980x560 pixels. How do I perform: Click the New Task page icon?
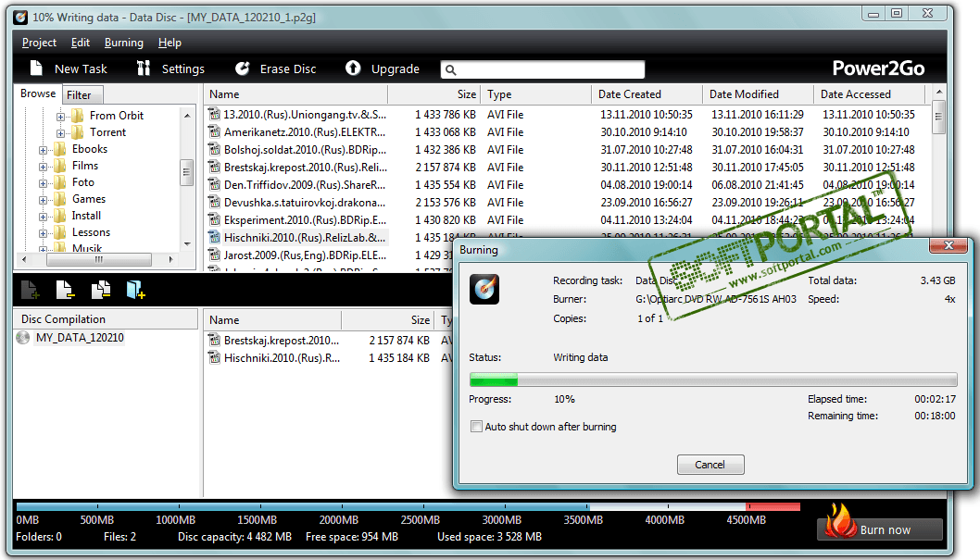pyautogui.click(x=36, y=68)
